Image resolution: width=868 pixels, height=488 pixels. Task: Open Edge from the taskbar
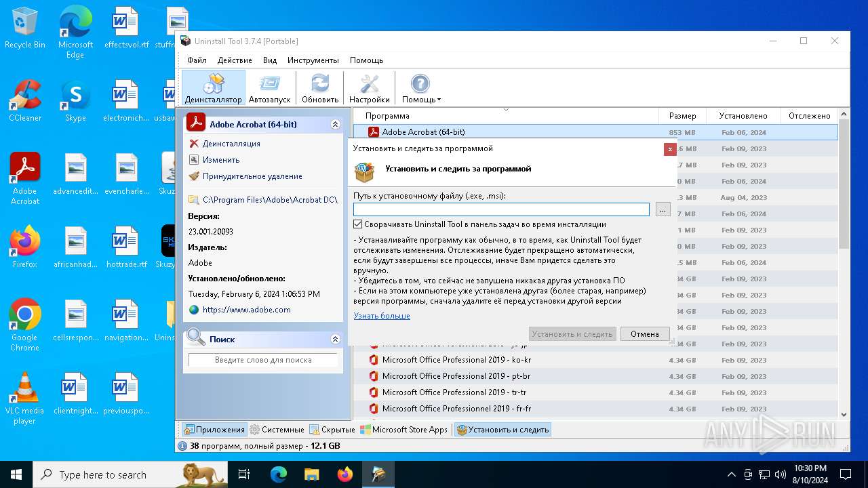pyautogui.click(x=279, y=474)
